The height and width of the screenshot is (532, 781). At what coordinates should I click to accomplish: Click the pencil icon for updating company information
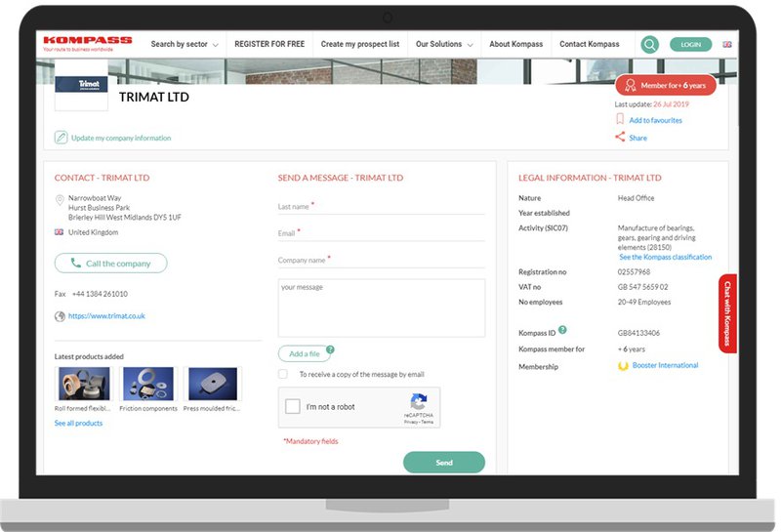(x=61, y=138)
